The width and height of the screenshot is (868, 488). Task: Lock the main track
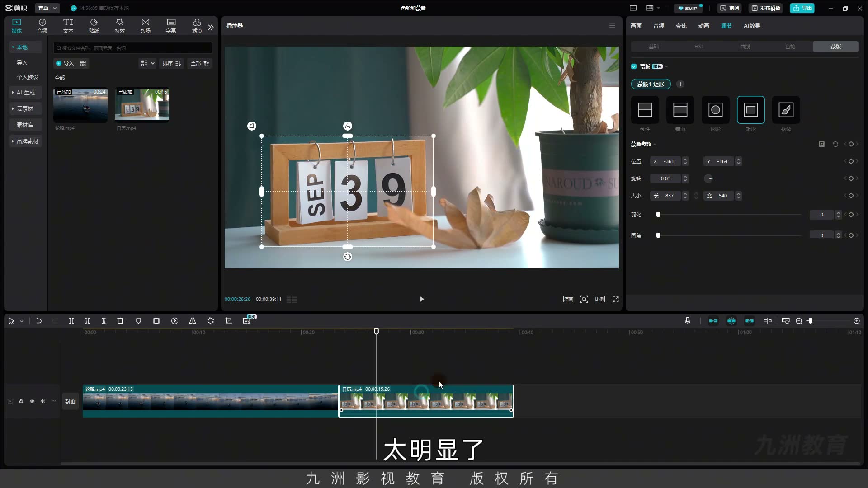(x=21, y=401)
